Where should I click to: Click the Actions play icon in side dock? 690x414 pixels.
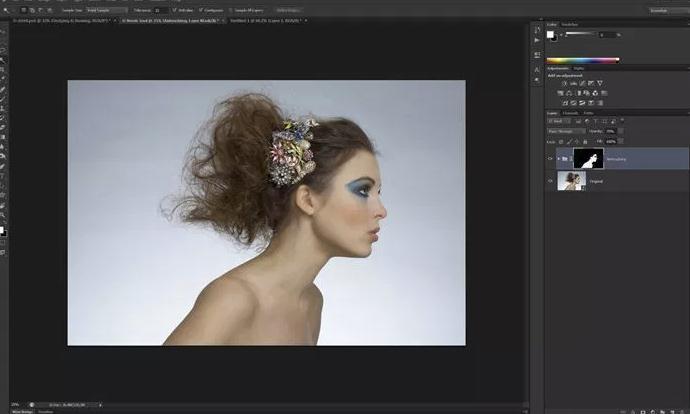(537, 42)
